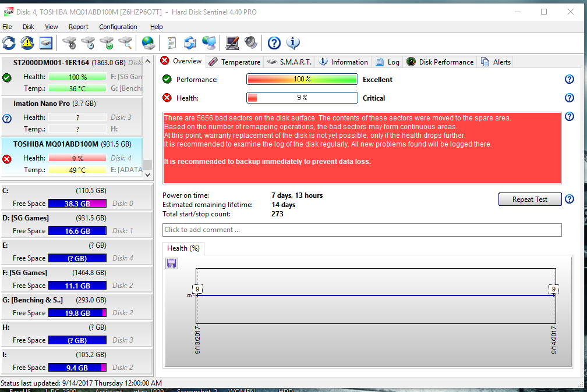This screenshot has width=587, height=392.
Task: Click the red bad sectors warning message
Action: [362, 148]
